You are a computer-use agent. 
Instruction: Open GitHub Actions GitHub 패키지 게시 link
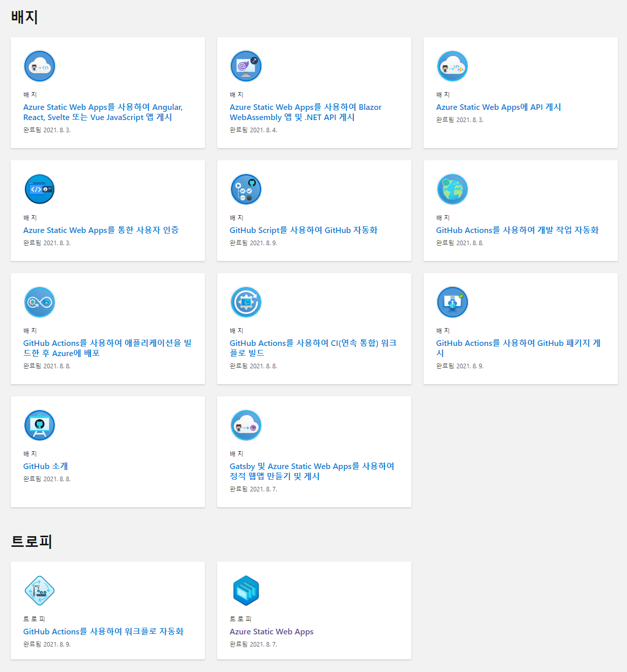pos(518,348)
